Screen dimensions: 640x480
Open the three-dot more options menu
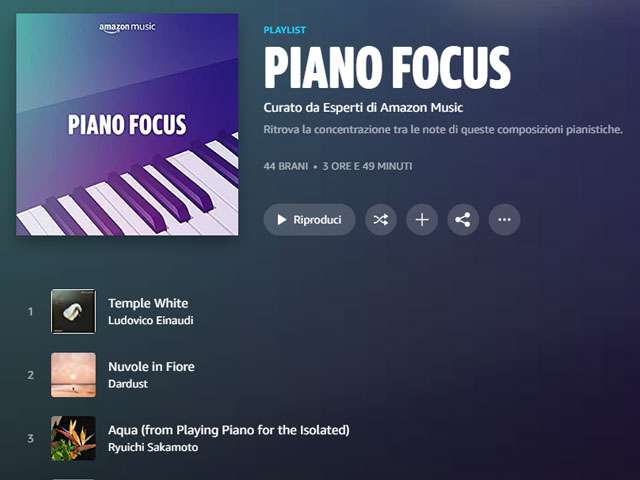504,220
